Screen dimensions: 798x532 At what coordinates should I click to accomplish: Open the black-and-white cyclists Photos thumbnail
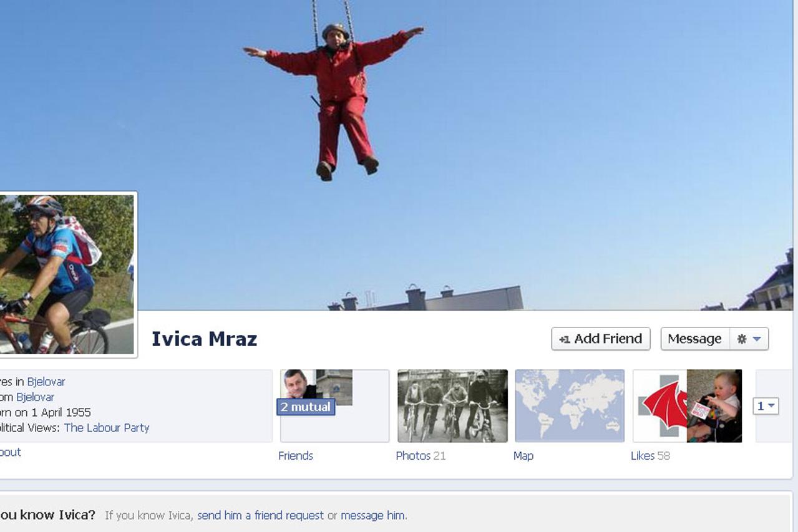point(452,405)
